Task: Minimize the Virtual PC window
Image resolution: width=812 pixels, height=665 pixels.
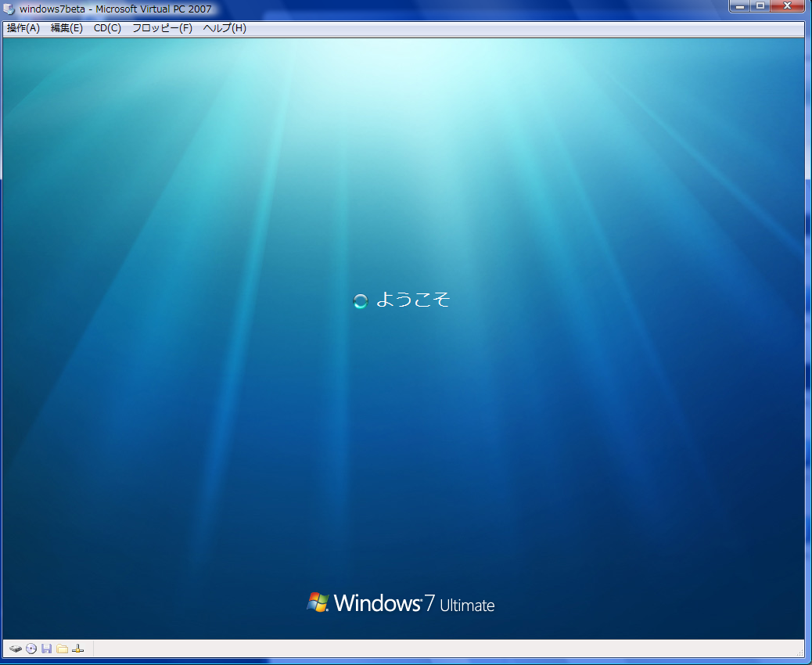Action: tap(740, 5)
